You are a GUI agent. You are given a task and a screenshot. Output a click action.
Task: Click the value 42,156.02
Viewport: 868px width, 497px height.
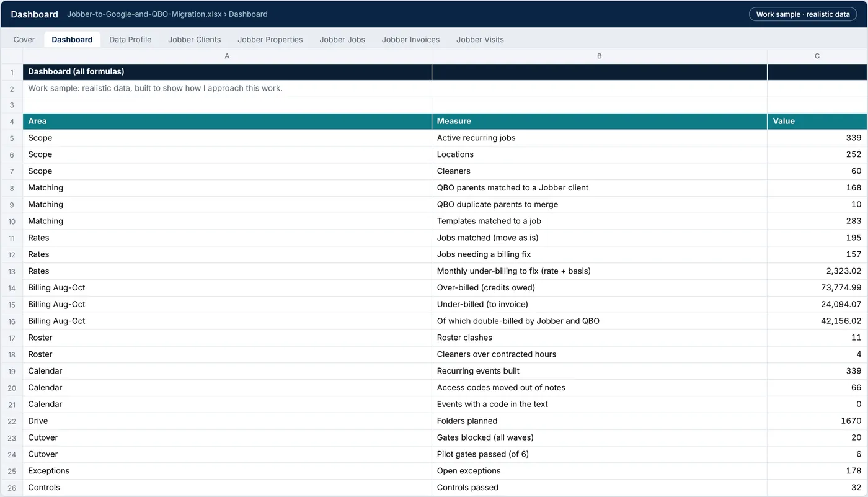click(x=817, y=321)
